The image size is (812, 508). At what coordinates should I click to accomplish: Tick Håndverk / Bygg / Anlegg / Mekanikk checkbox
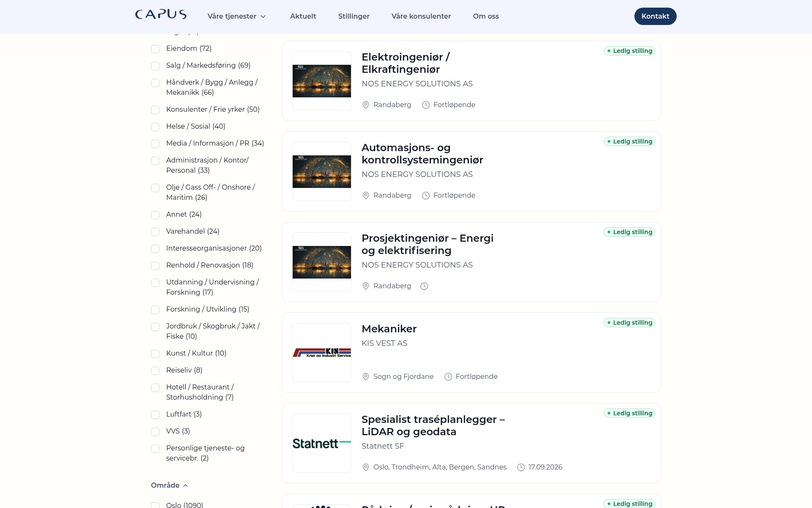155,83
